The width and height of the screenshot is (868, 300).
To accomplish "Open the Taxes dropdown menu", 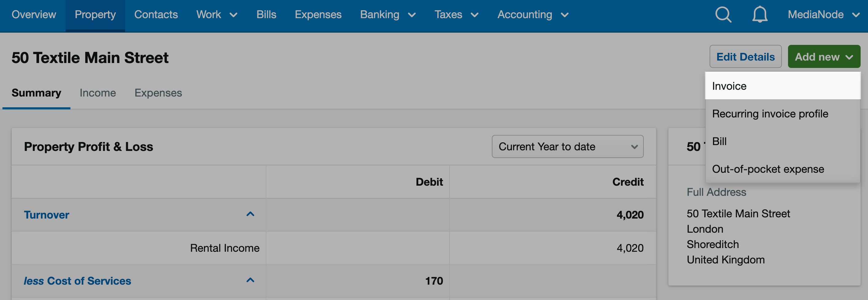I will pos(456,14).
